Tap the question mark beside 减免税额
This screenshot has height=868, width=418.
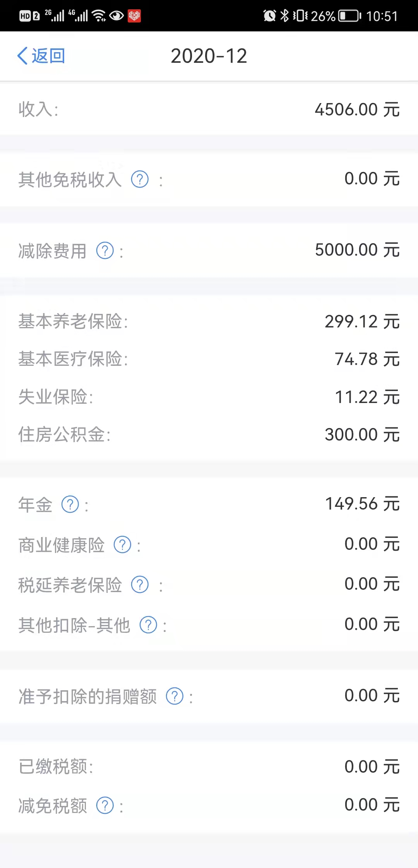click(105, 806)
